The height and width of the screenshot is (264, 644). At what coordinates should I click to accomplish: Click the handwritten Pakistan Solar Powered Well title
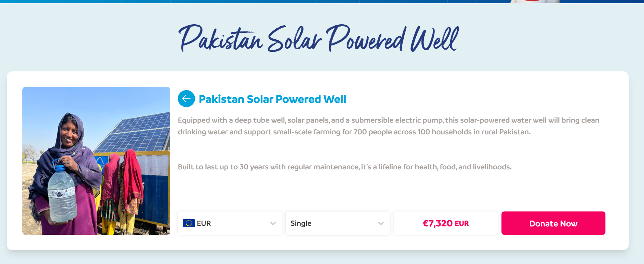coord(319,39)
